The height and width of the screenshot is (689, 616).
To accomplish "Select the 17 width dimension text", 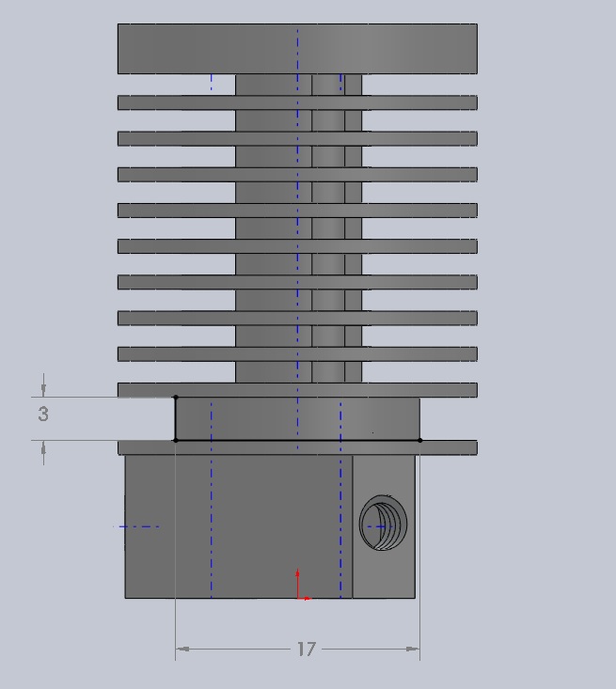I will [307, 649].
